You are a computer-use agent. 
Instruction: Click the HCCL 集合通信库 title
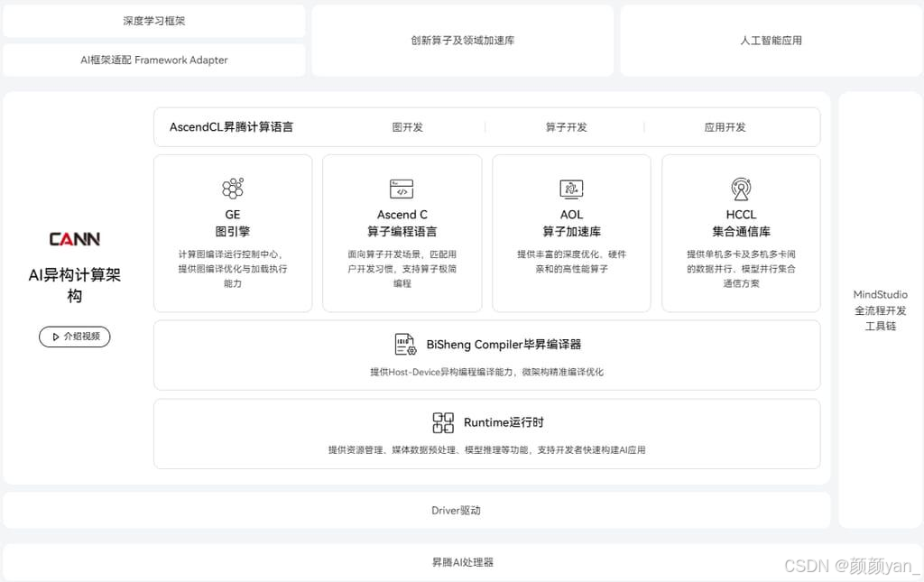pyautogui.click(x=741, y=223)
